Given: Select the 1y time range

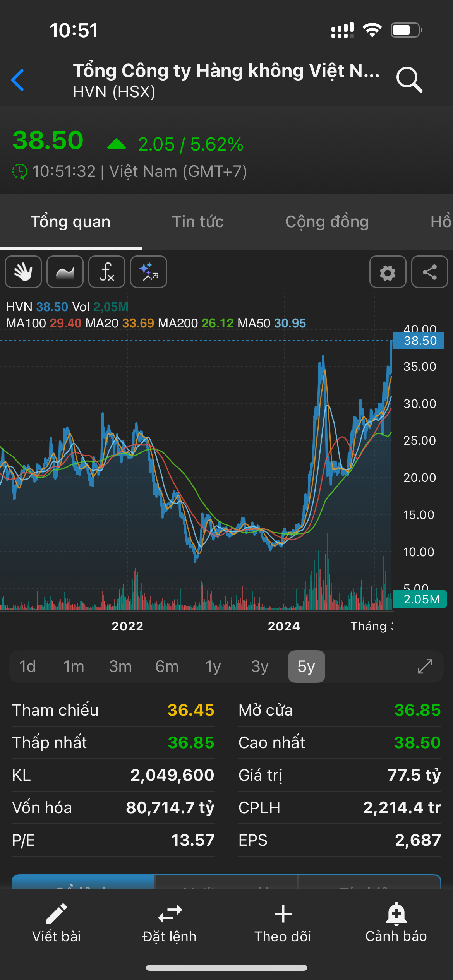Looking at the screenshot, I should (x=213, y=666).
